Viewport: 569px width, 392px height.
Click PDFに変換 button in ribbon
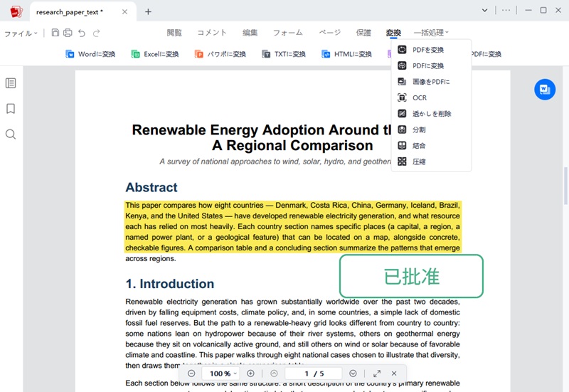486,54
